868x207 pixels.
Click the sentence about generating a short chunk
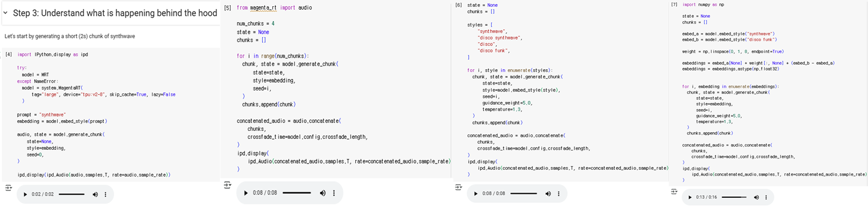click(70, 36)
